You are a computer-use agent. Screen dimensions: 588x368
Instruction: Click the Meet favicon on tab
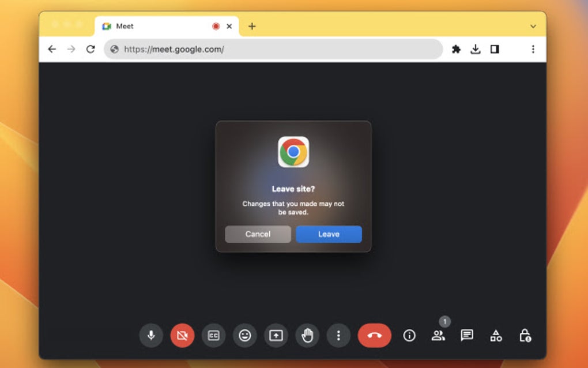pos(107,27)
